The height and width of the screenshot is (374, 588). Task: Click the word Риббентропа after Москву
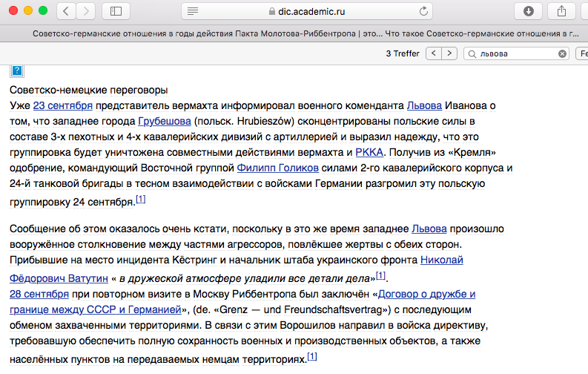(265, 294)
